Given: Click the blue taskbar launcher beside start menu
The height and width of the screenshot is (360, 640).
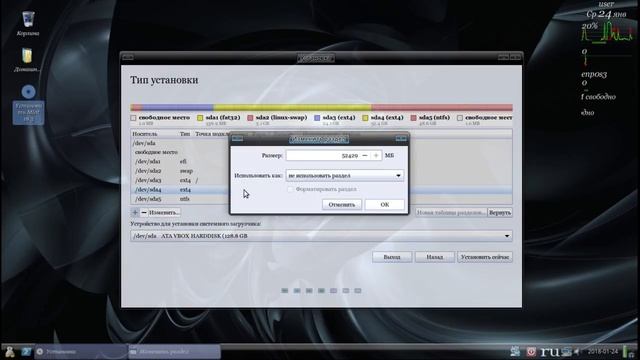Looking at the screenshot, I should (x=26, y=351).
